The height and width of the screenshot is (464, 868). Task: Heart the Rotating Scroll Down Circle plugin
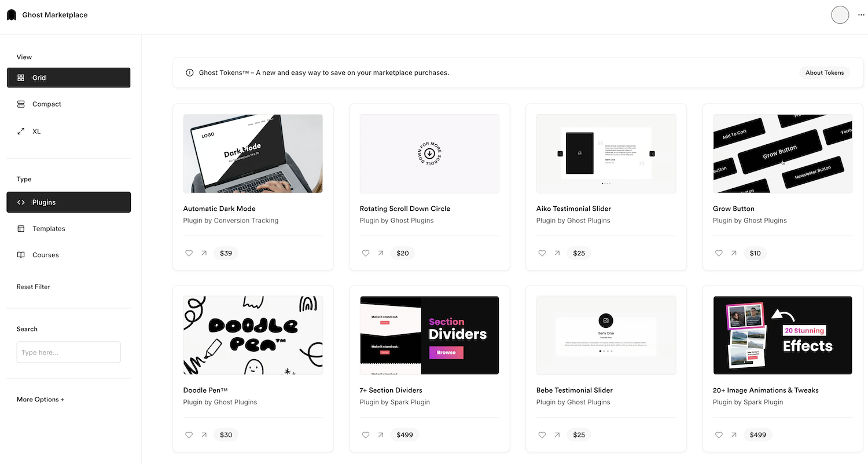(x=365, y=253)
